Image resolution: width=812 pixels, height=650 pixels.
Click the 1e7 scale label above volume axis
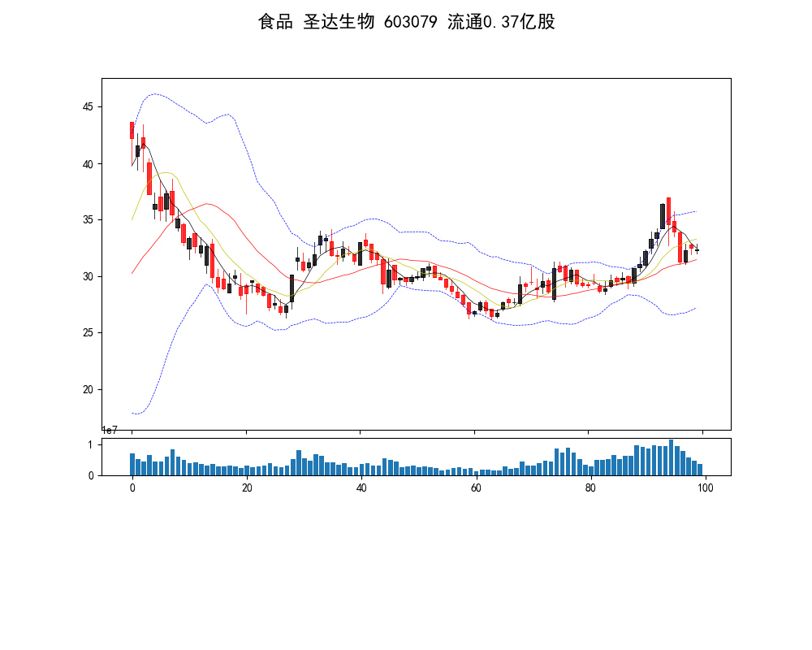pos(112,431)
